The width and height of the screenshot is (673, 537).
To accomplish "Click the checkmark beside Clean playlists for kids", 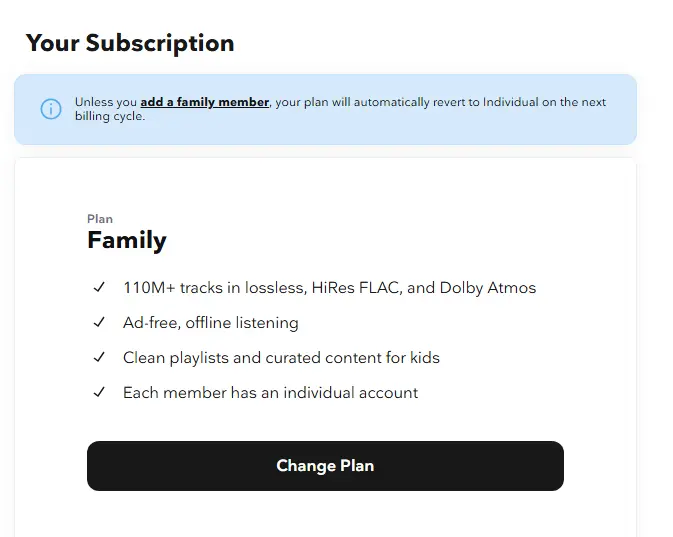I will [99, 357].
